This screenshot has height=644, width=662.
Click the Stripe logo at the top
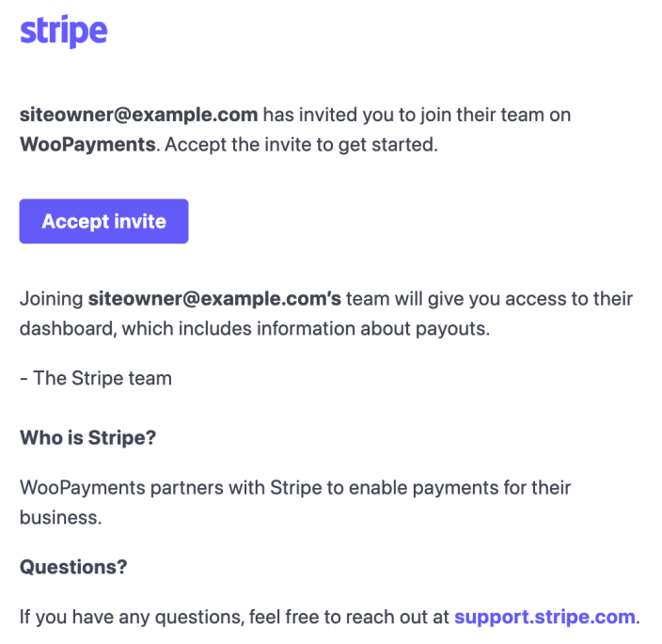pos(64,31)
